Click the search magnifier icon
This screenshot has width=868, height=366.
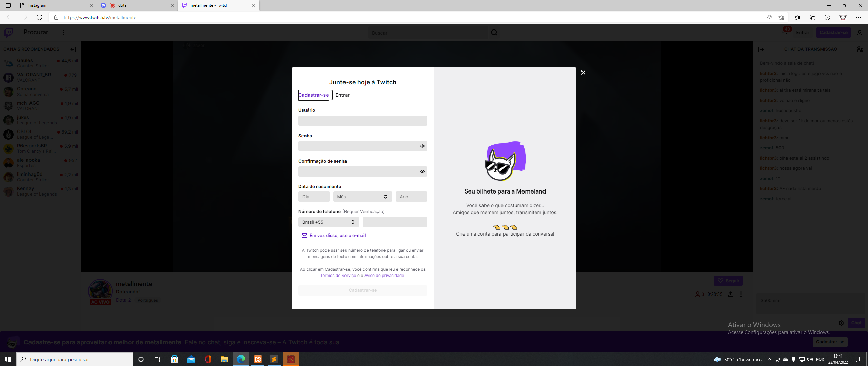point(494,33)
